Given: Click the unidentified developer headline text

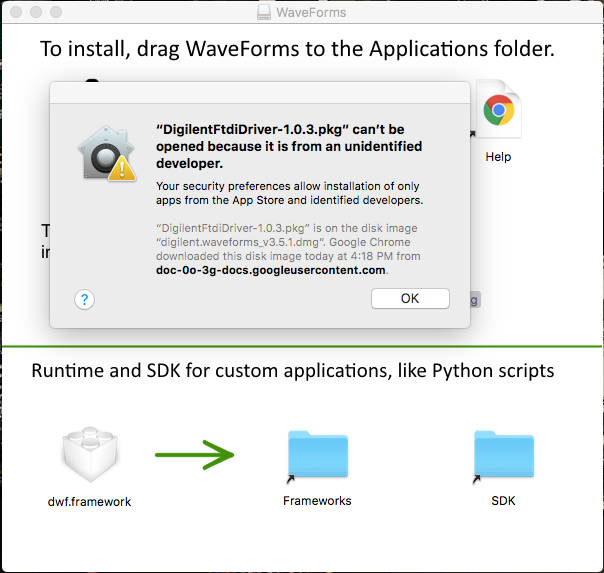Looking at the screenshot, I should point(289,146).
